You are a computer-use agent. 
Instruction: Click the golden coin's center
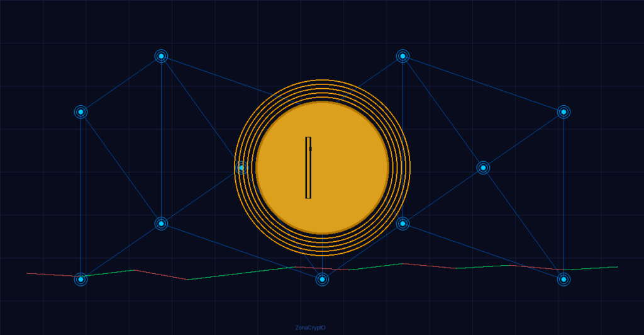(x=323, y=167)
